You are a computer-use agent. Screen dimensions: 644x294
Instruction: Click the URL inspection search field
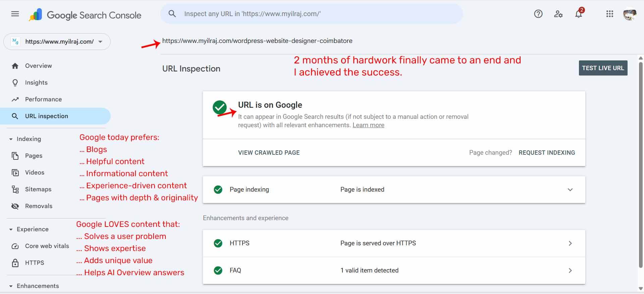click(x=312, y=14)
